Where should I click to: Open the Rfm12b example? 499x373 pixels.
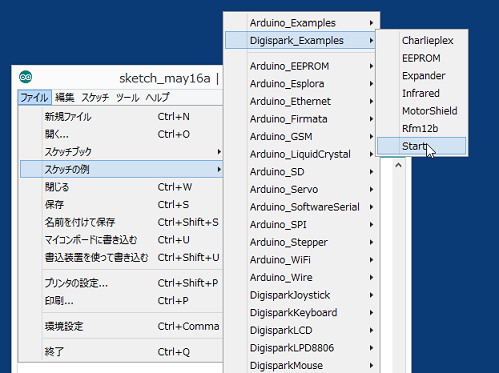(x=422, y=129)
